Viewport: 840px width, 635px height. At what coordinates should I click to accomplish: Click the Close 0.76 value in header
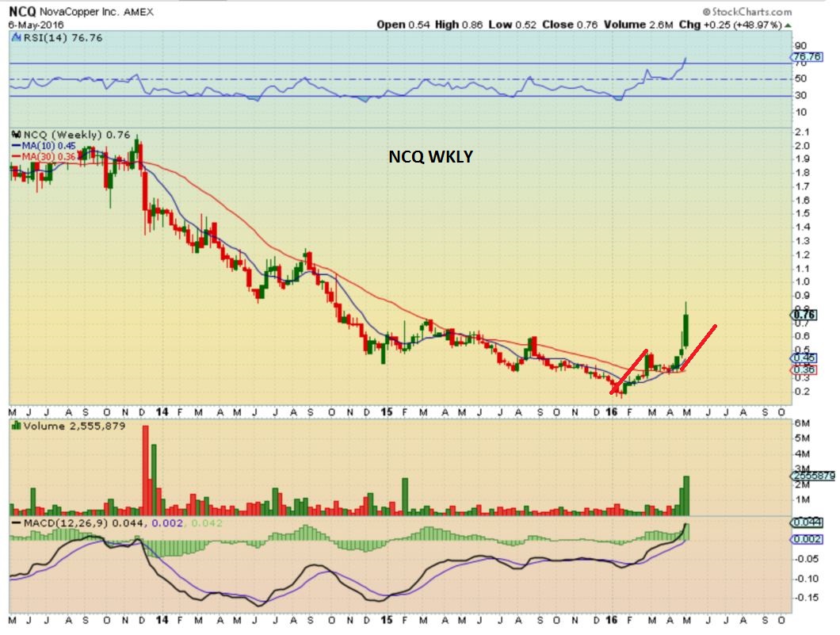pos(570,25)
